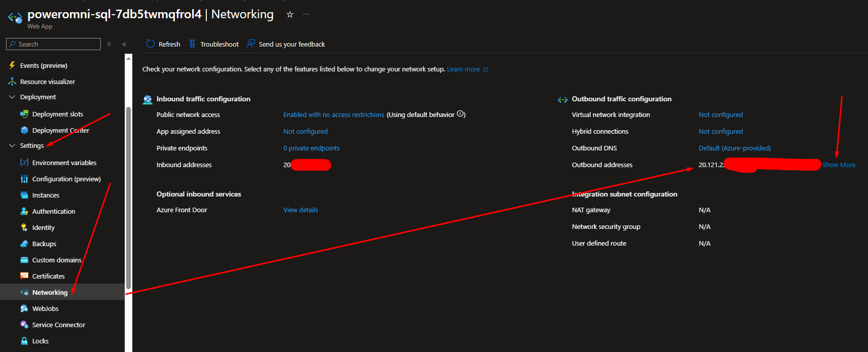The width and height of the screenshot is (868, 352).
Task: Click the Environment variables icon
Action: 24,163
